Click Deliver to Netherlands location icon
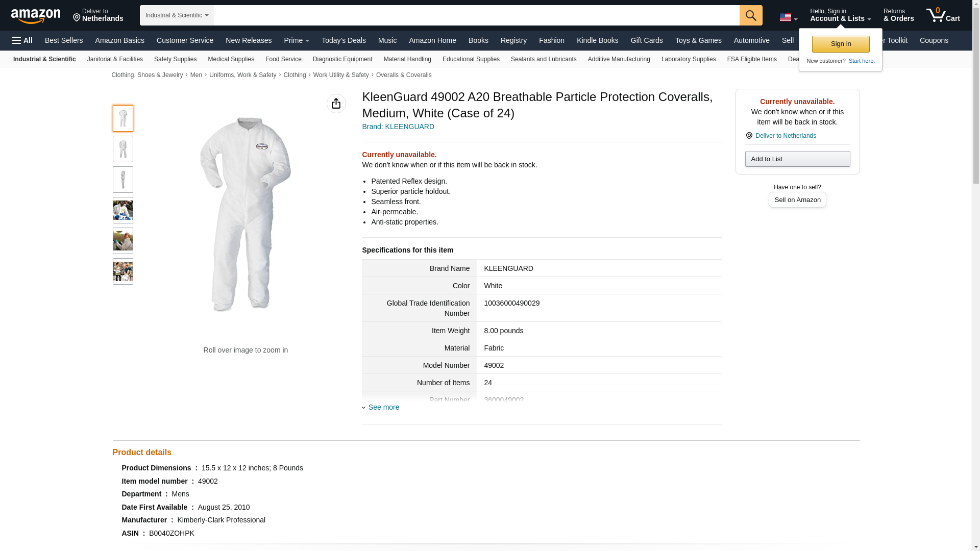980x551 pixels. pyautogui.click(x=749, y=136)
